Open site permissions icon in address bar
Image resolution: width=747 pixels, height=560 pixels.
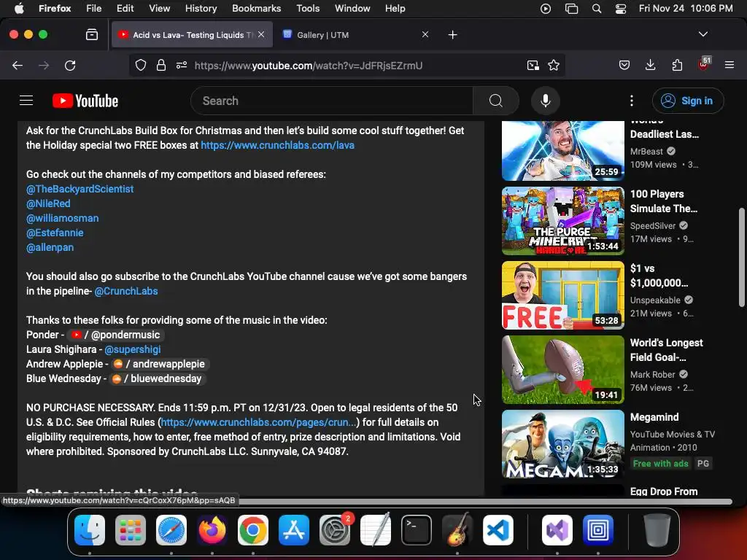pyautogui.click(x=182, y=65)
